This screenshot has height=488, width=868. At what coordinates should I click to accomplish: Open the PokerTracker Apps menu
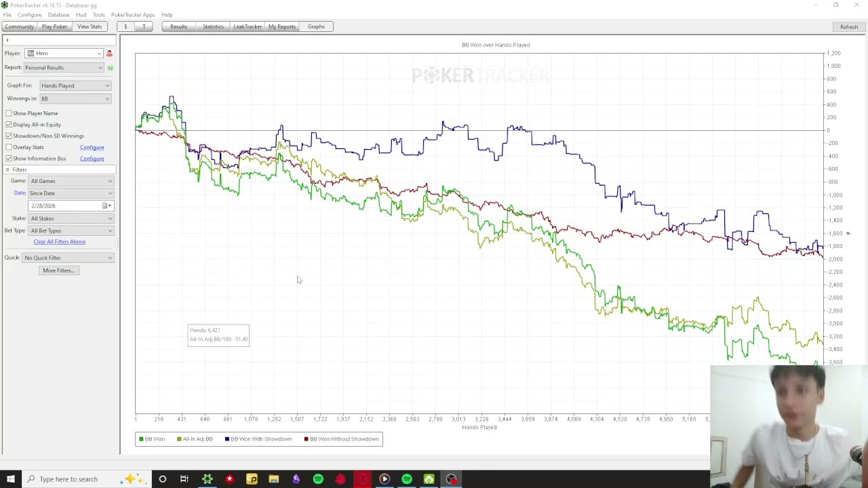pos(133,15)
